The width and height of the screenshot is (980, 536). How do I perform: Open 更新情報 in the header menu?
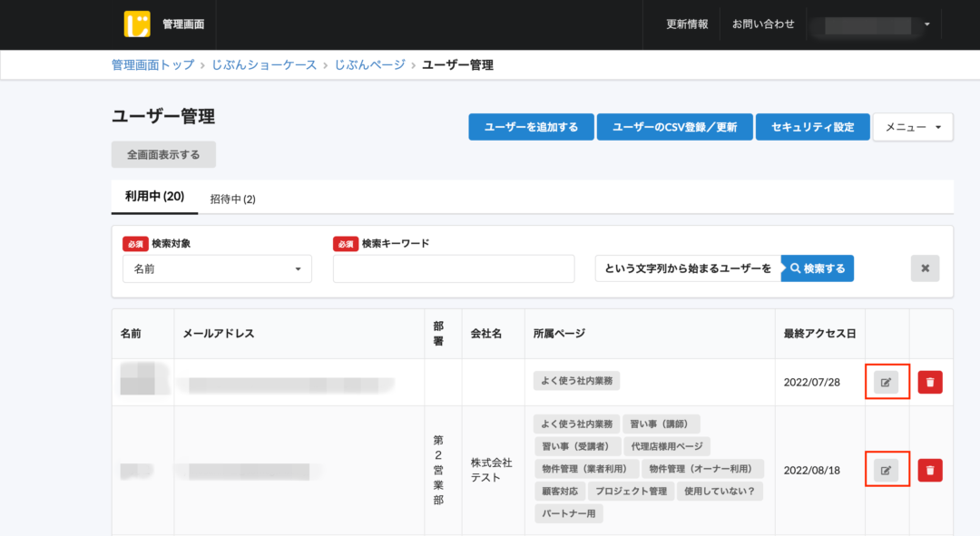coord(686,24)
